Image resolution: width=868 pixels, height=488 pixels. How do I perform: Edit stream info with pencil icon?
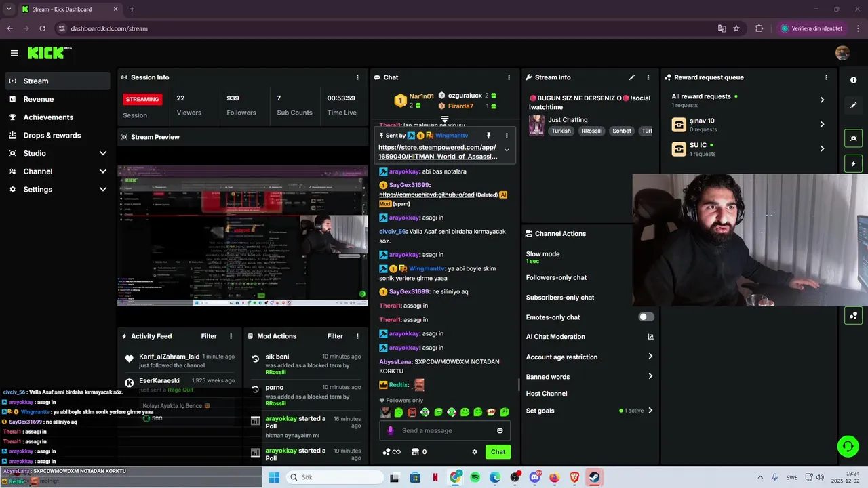(x=632, y=77)
